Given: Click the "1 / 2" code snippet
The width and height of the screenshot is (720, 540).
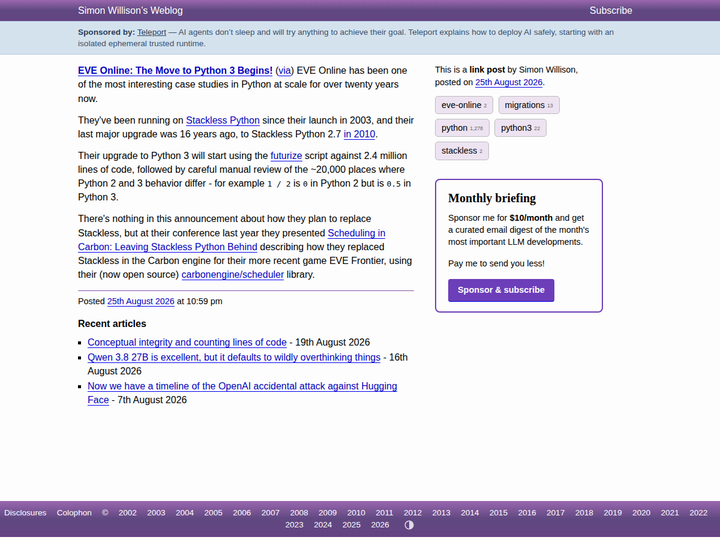Looking at the screenshot, I should [279, 184].
